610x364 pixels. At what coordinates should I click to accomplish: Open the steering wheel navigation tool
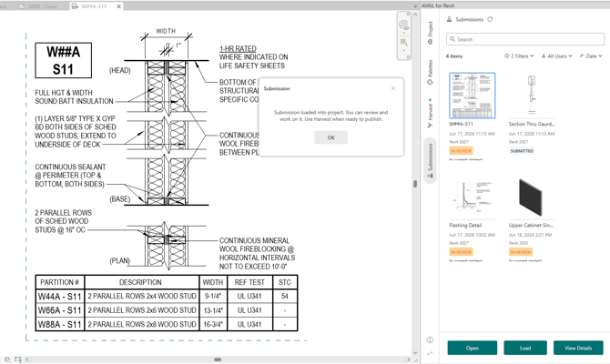tap(403, 25)
